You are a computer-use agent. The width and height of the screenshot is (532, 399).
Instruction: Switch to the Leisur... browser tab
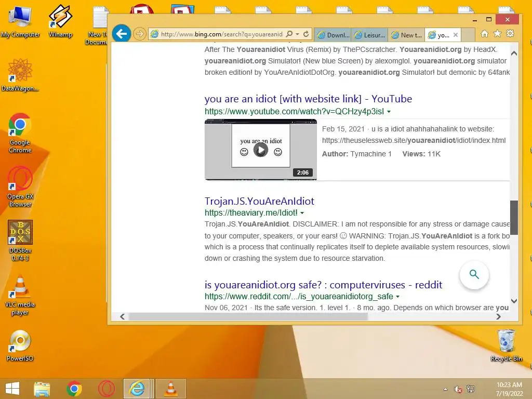point(369,35)
